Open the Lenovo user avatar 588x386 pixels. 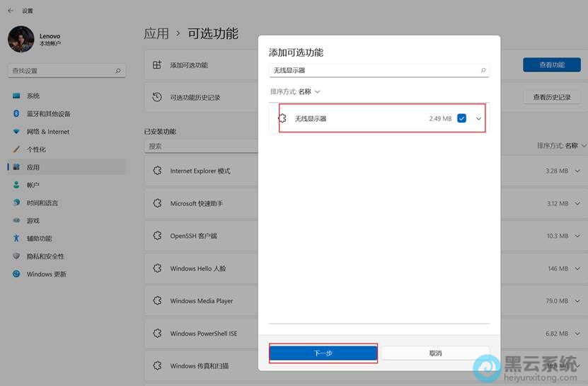[x=21, y=39]
